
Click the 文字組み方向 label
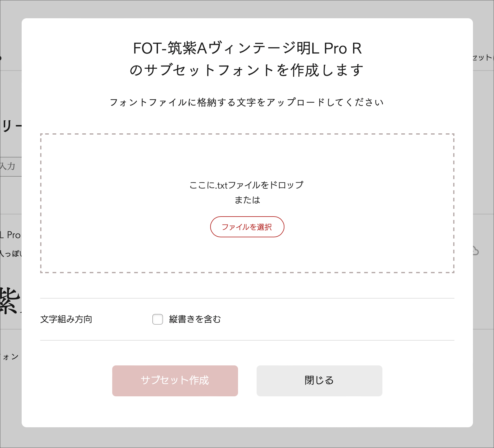(66, 319)
